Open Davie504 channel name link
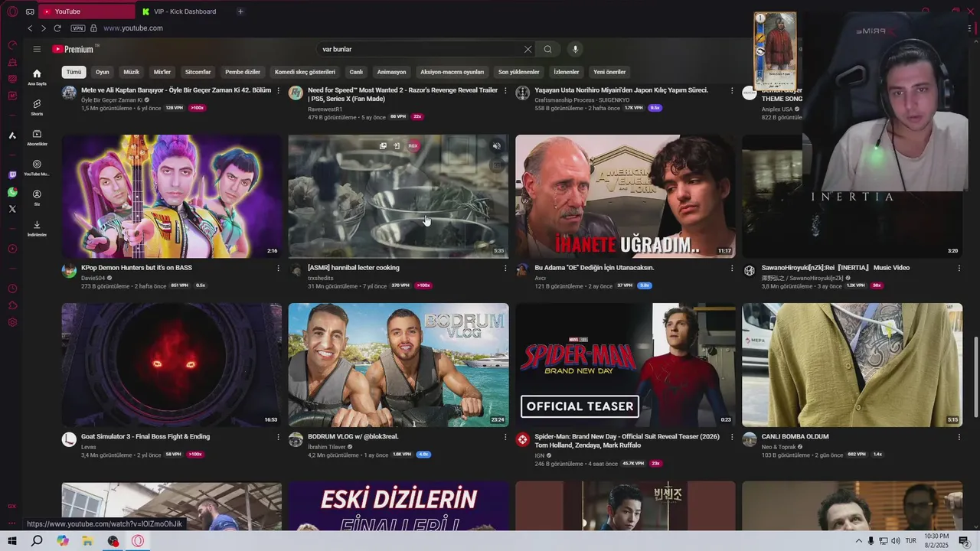The image size is (980, 551). click(x=93, y=278)
